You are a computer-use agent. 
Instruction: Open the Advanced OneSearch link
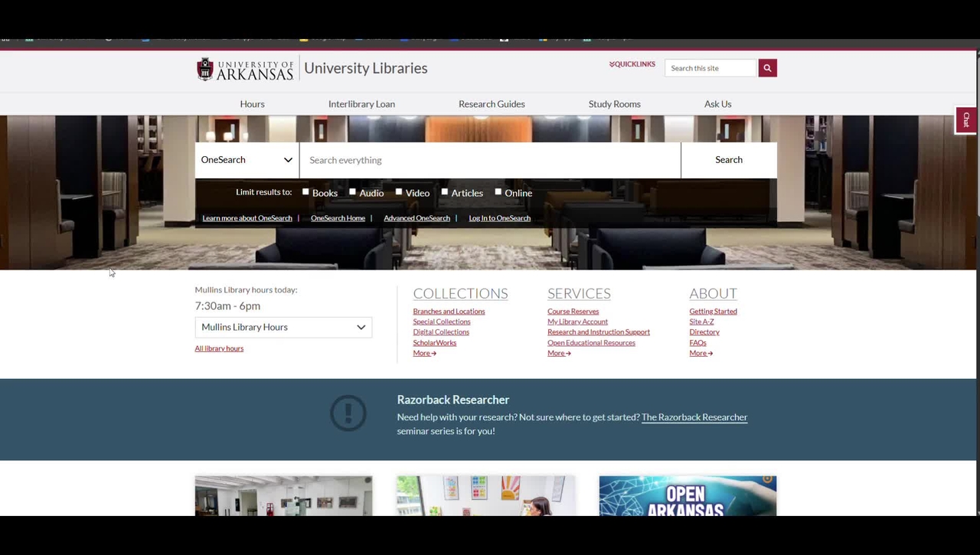click(416, 218)
